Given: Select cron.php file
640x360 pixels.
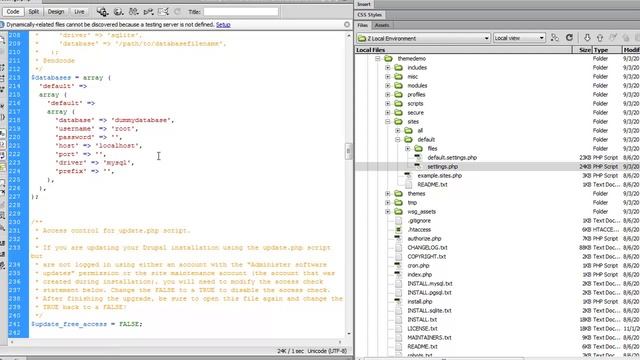Looking at the screenshot, I should pyautogui.click(x=418, y=265).
